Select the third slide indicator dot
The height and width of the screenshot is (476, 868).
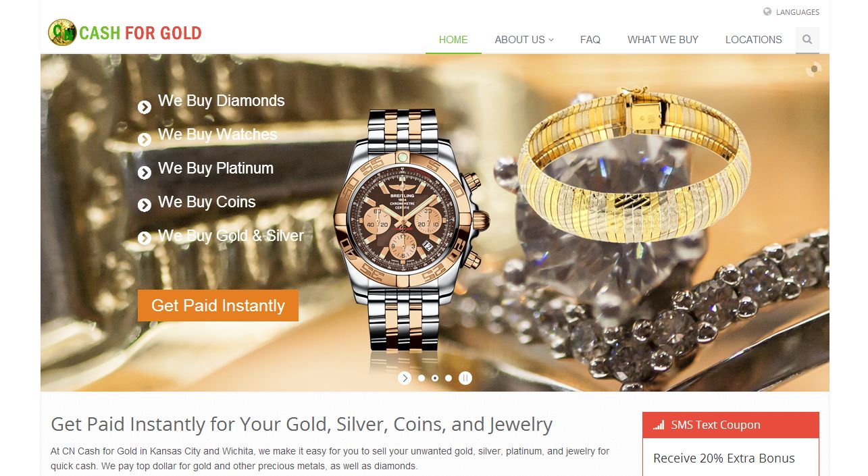point(449,378)
